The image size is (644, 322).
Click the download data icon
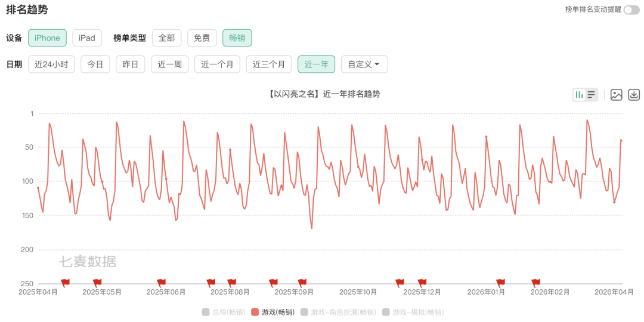(634, 95)
